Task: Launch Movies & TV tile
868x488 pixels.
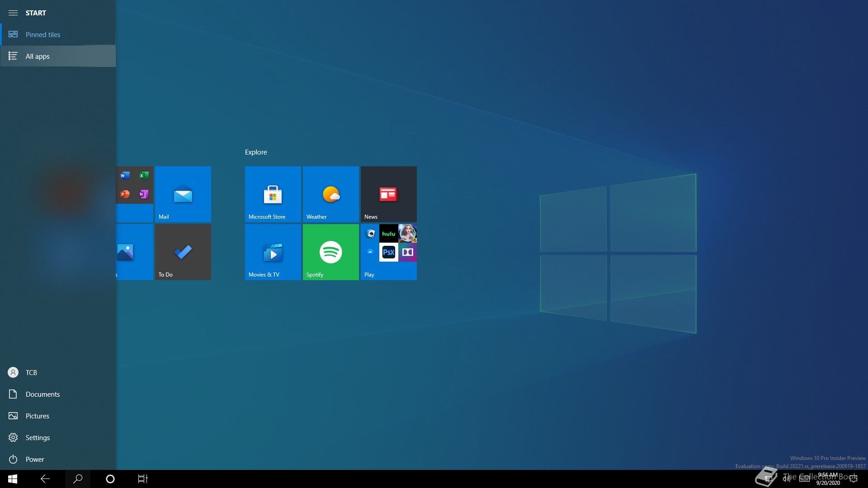Action: 273,252
